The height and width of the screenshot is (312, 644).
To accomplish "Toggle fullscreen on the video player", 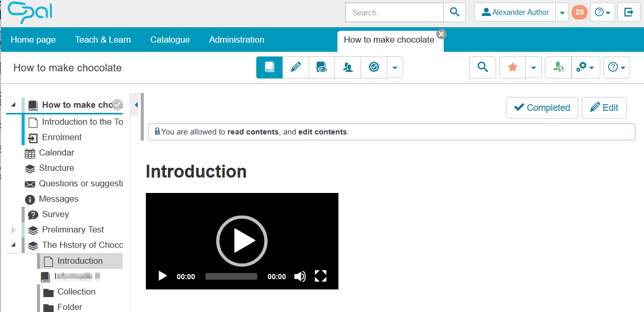I will pyautogui.click(x=320, y=277).
